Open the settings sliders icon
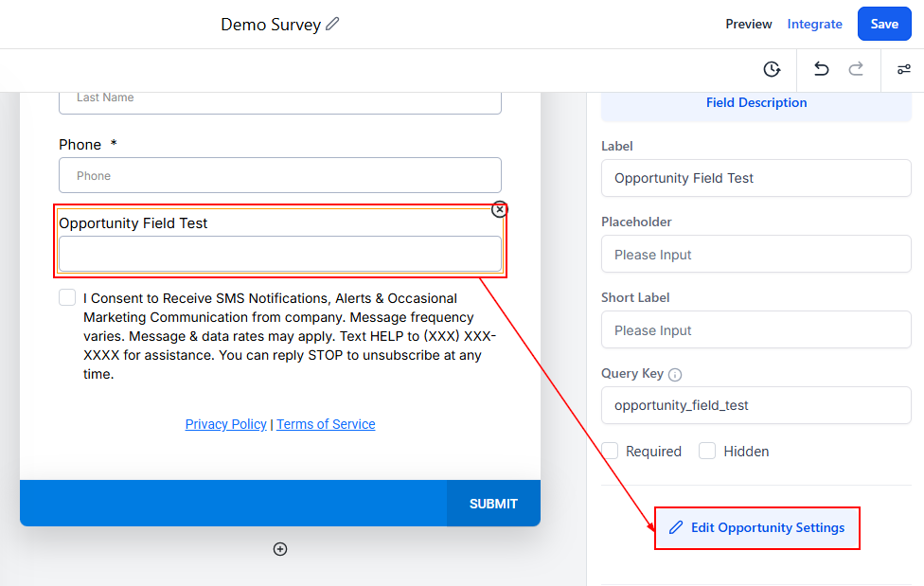 coord(904,69)
